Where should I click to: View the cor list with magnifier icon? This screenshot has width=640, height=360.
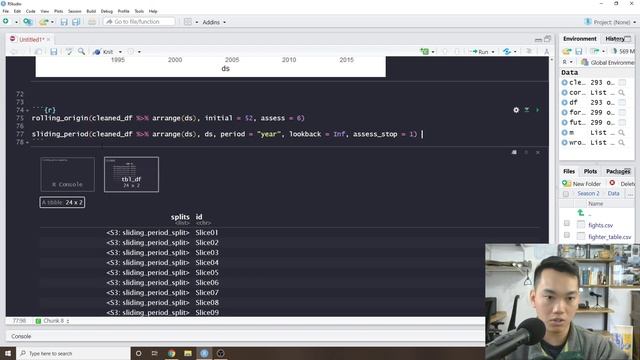tap(621, 93)
